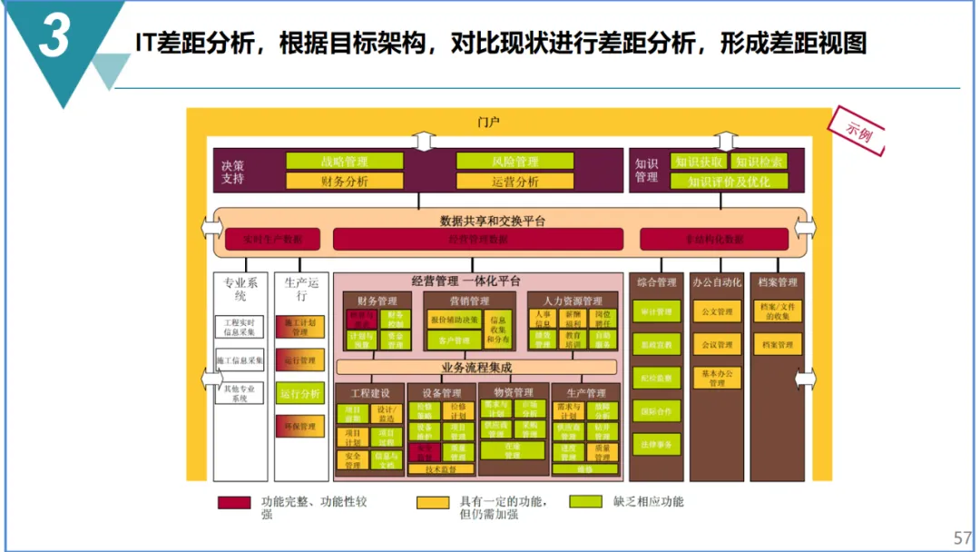Click the 门户 header label

pos(488,122)
